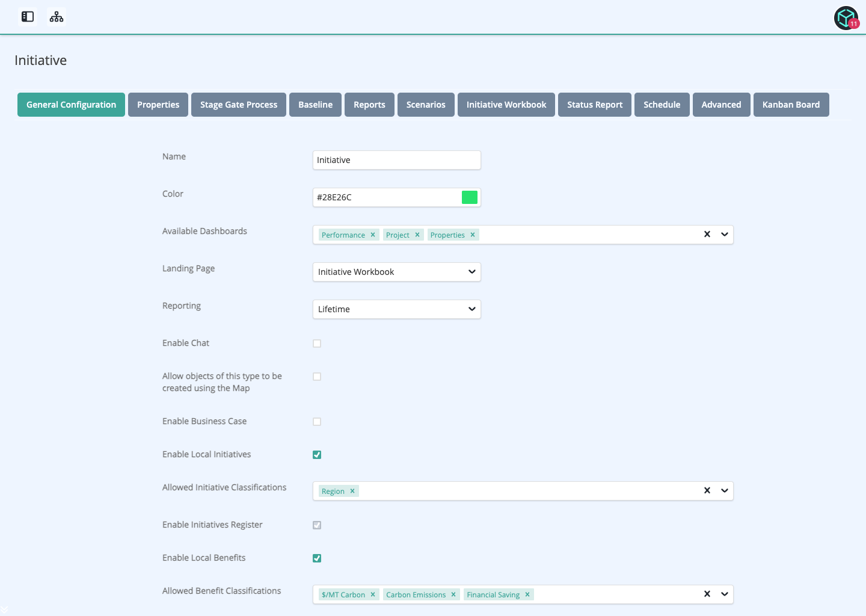This screenshot has height=616, width=866.
Task: Click the Name input field
Action: pyautogui.click(x=397, y=160)
